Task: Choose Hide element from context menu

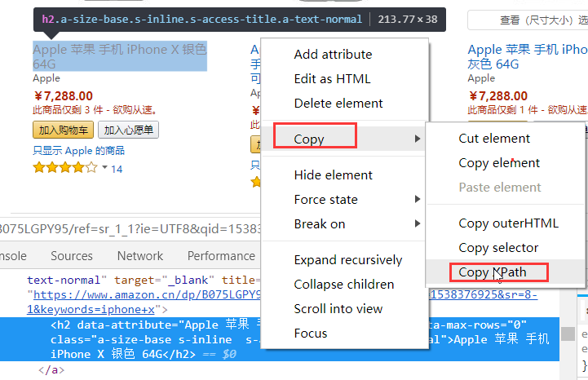Action: 333,175
